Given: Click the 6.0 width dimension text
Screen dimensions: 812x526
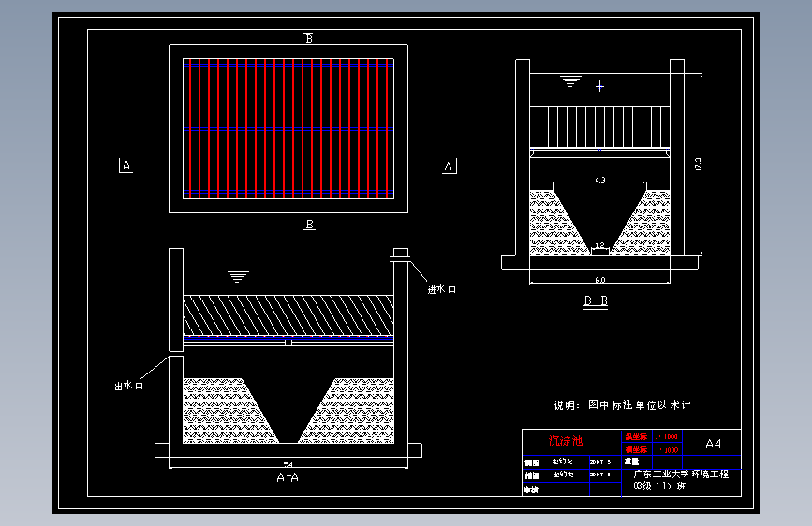Looking at the screenshot, I should (599, 280).
